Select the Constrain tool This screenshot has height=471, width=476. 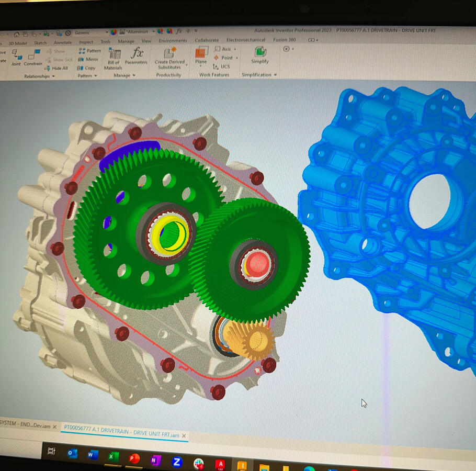[x=33, y=58]
